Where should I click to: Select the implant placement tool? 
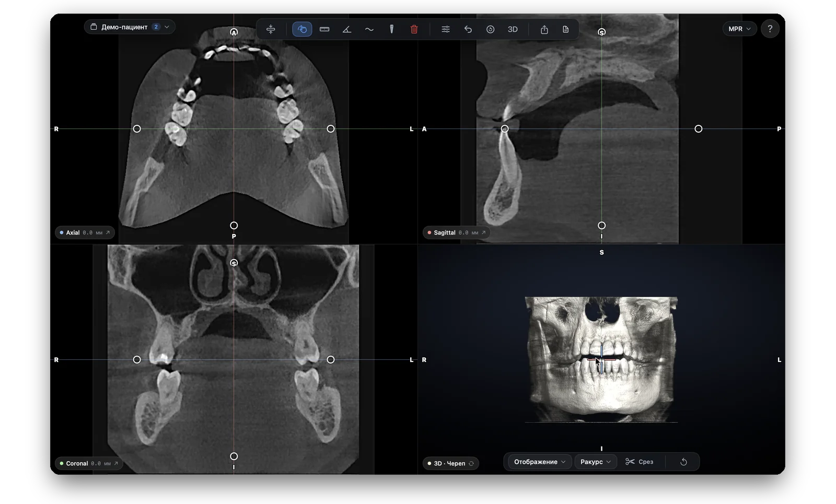point(391,29)
